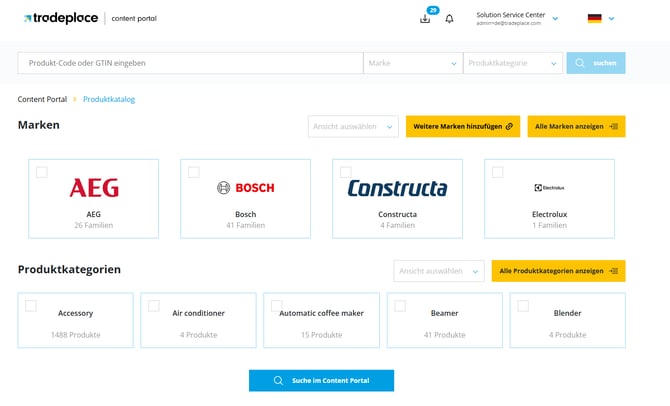Screen dimensions: 670x406
Task: Click the Electrolux brand logo
Action: click(549, 188)
